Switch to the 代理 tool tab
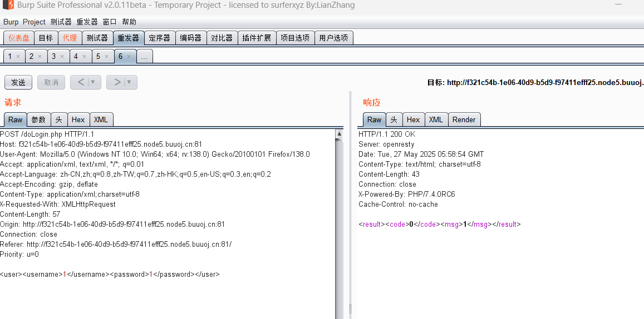This screenshot has height=319, width=644. (x=70, y=38)
